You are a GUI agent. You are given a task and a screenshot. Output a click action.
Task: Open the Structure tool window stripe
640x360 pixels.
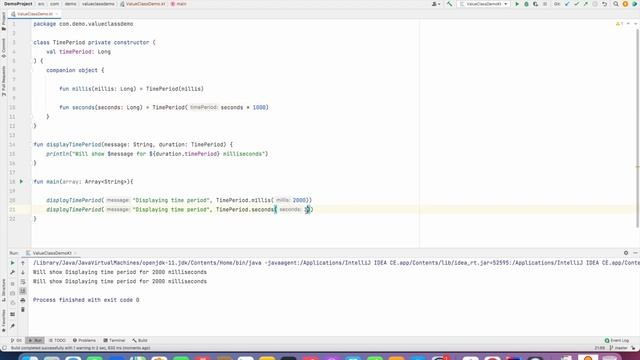pyautogui.click(x=4, y=290)
